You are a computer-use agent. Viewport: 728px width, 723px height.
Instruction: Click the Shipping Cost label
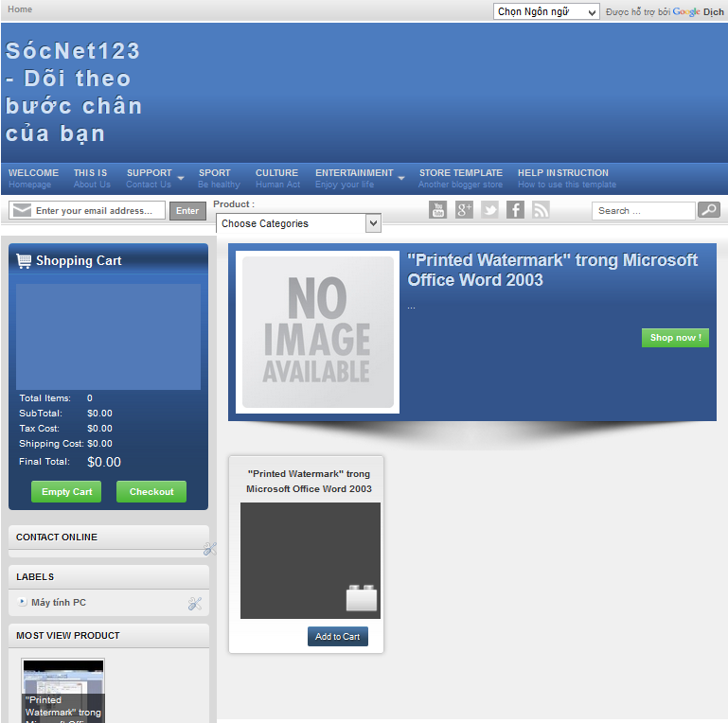click(x=51, y=444)
